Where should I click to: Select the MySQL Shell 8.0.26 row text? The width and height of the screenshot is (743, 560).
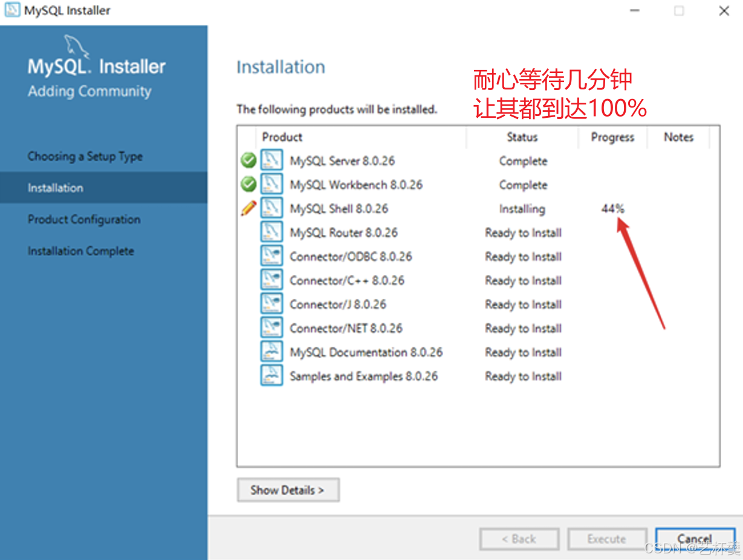339,209
